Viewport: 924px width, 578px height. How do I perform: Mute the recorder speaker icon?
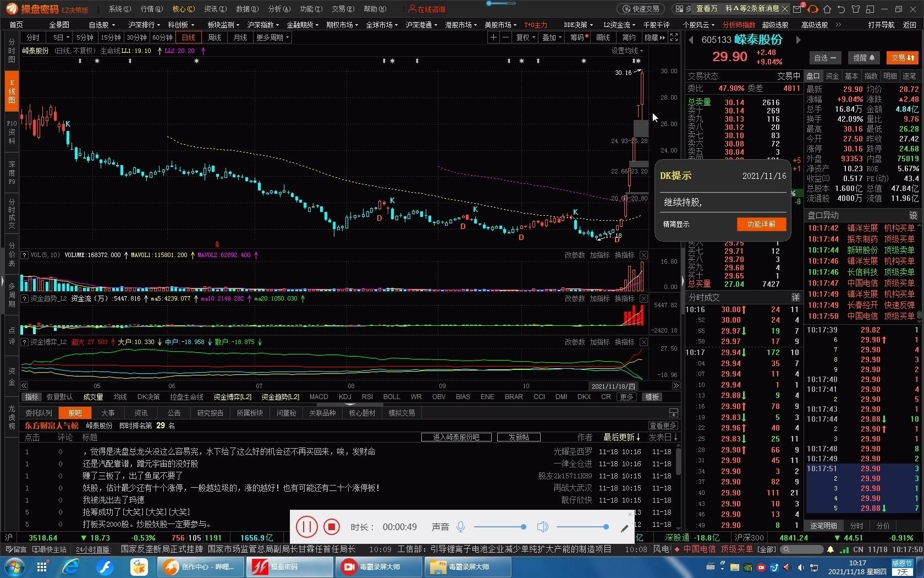(x=542, y=527)
